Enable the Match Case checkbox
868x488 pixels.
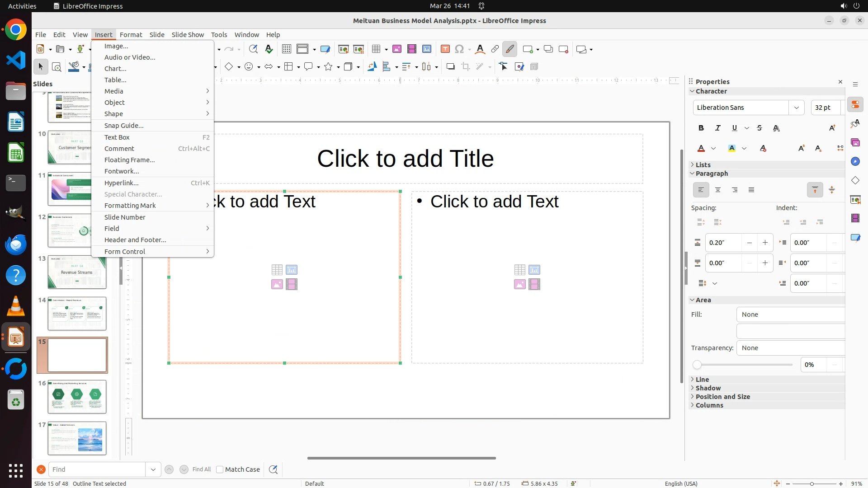coord(220,469)
